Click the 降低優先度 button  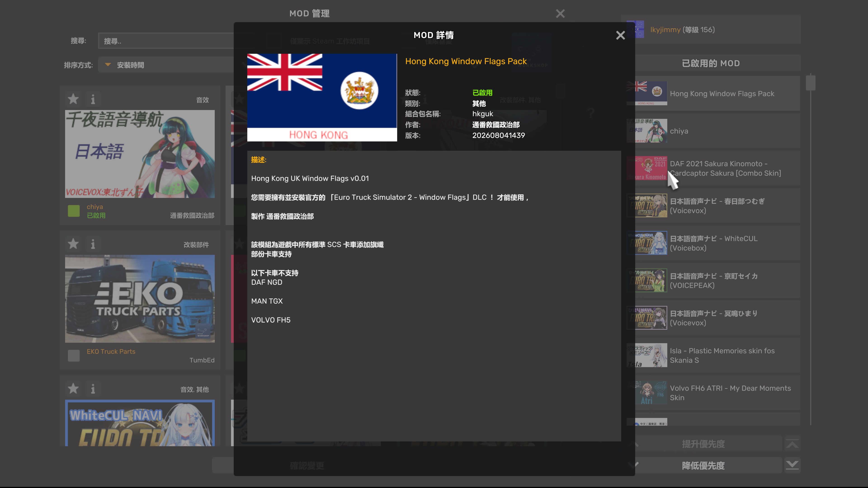click(703, 465)
